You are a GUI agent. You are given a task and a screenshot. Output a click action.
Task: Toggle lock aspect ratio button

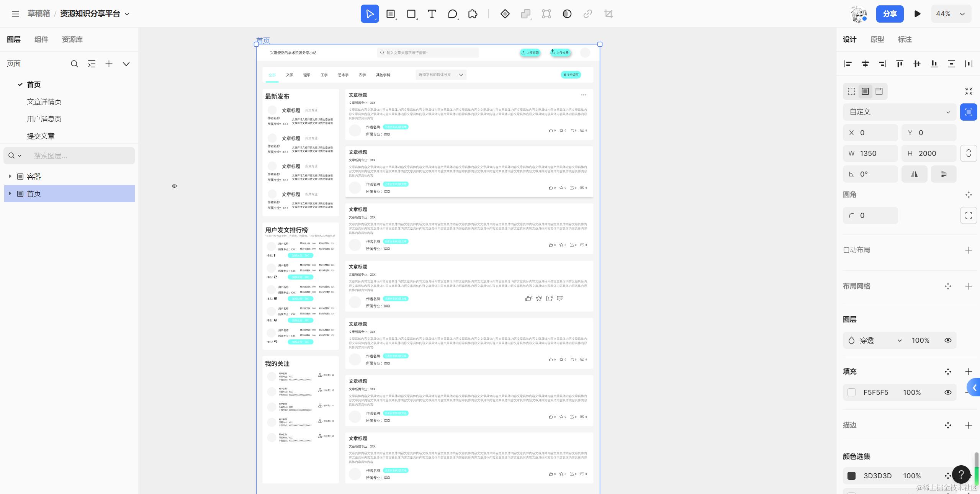[x=969, y=154]
